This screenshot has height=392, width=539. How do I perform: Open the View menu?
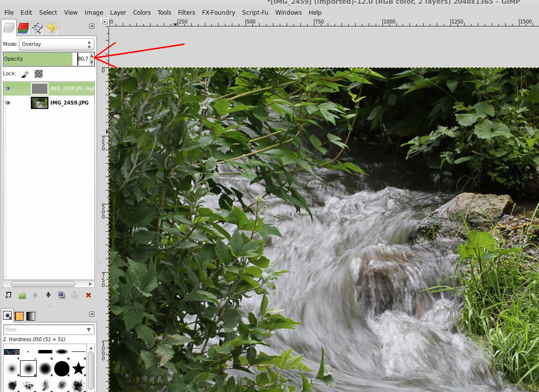point(70,12)
